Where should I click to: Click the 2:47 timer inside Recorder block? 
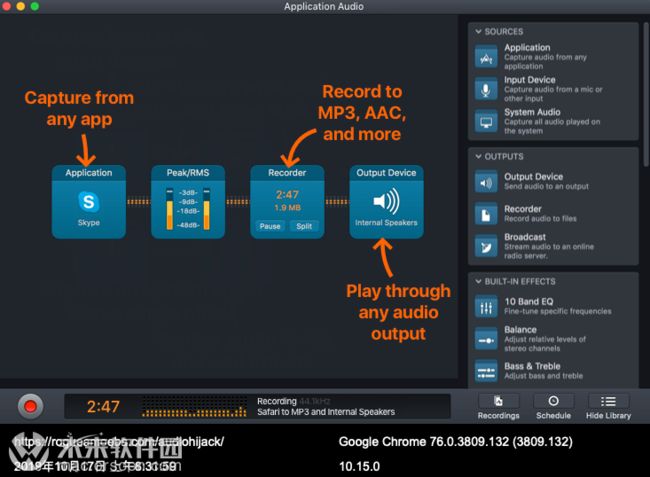(287, 194)
